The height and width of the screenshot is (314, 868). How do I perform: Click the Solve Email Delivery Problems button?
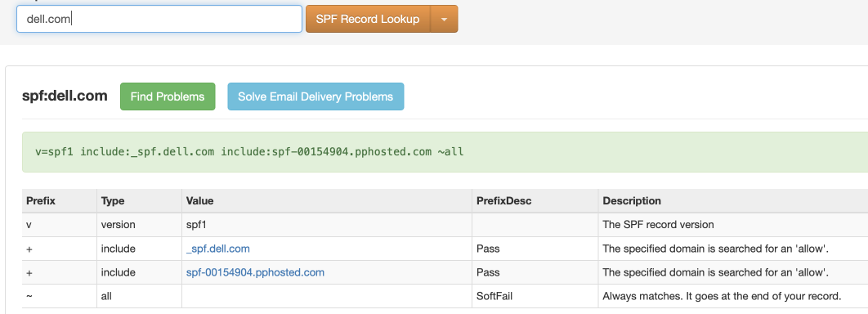315,96
